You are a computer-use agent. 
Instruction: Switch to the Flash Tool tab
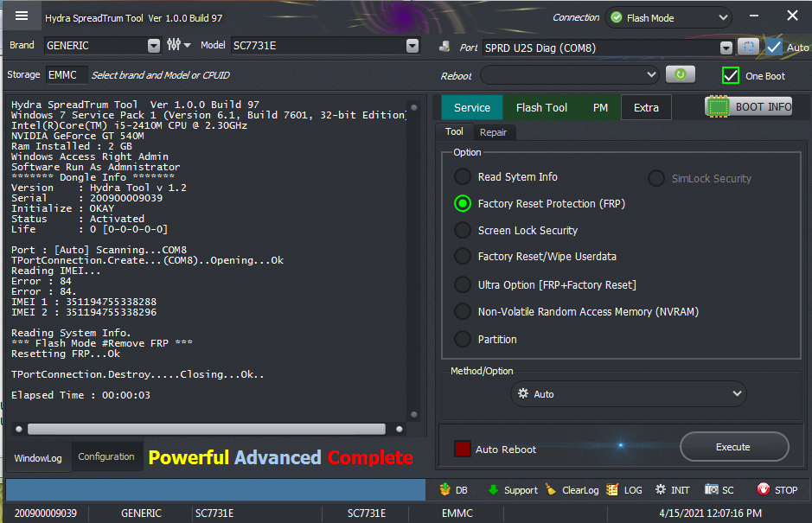click(541, 107)
